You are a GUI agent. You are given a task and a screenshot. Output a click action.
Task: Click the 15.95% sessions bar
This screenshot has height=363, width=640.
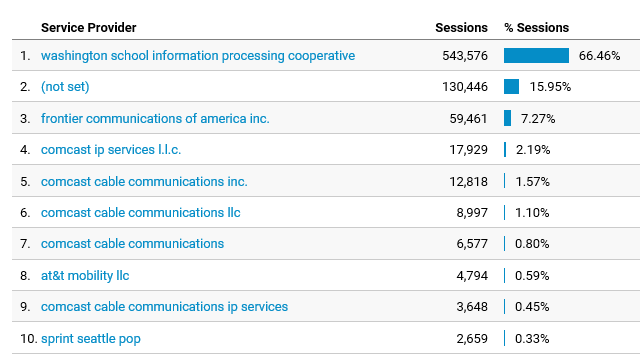pos(511,87)
